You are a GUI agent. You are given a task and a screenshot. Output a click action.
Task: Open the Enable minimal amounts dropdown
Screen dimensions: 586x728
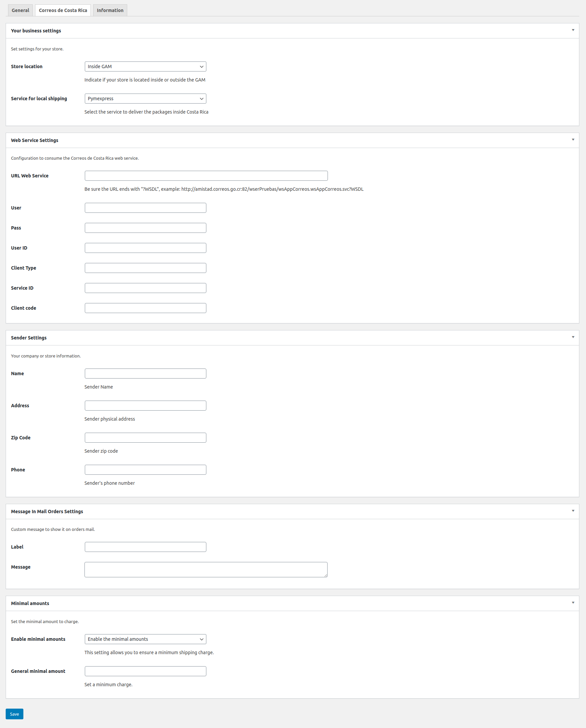145,639
